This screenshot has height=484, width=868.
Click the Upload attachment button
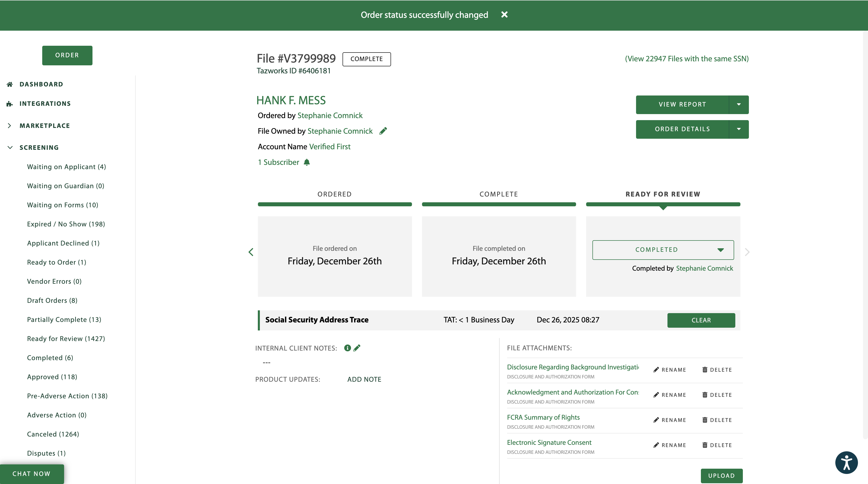click(x=721, y=475)
